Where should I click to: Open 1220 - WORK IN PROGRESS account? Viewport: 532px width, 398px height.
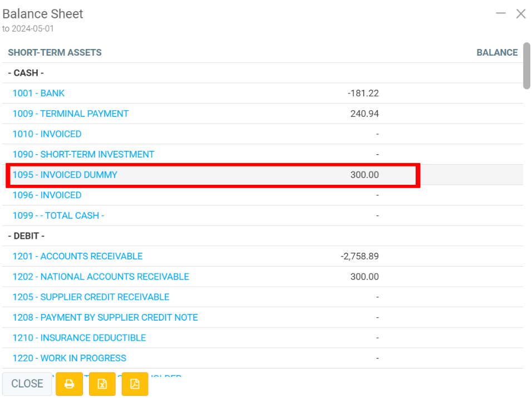pos(69,358)
